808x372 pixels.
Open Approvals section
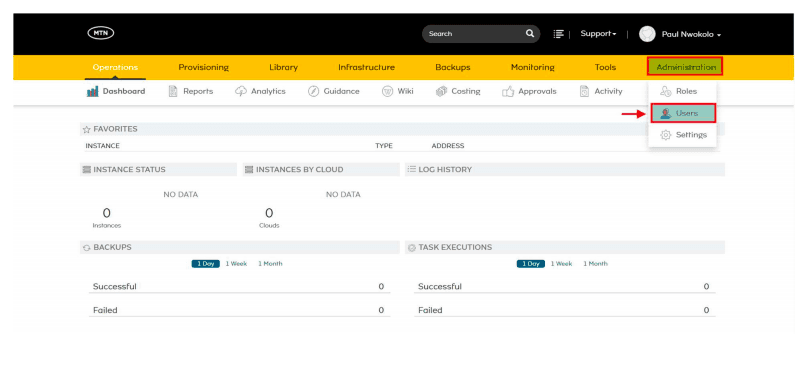pyautogui.click(x=529, y=91)
